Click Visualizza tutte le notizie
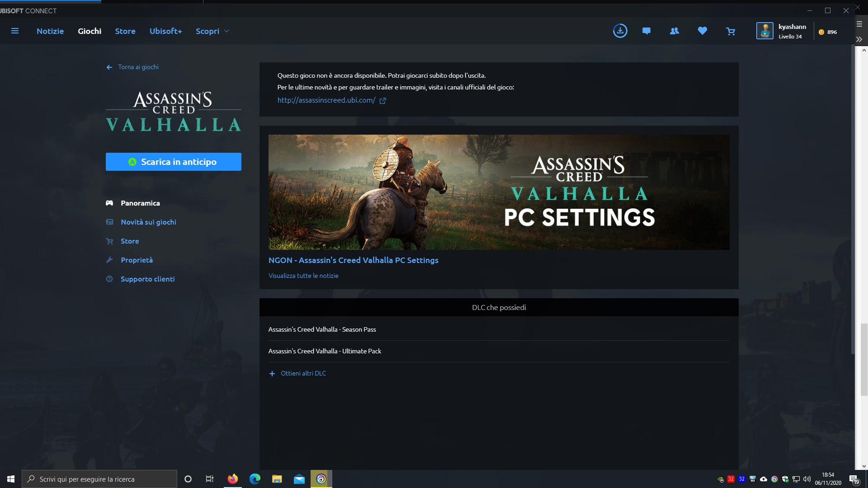This screenshot has height=488, width=868. click(303, 276)
